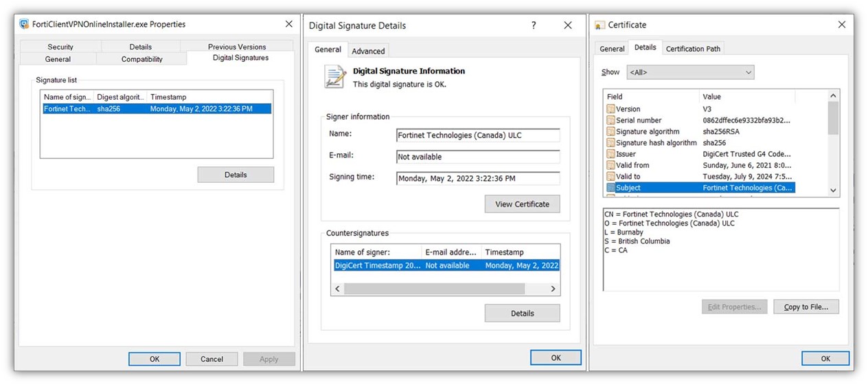The height and width of the screenshot is (385, 868).
Task: Open the Security tab in Properties window
Action: click(x=60, y=47)
